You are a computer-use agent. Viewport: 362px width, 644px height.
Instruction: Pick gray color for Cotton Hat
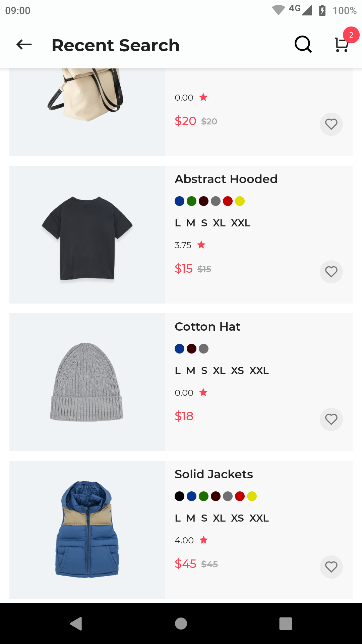203,349
